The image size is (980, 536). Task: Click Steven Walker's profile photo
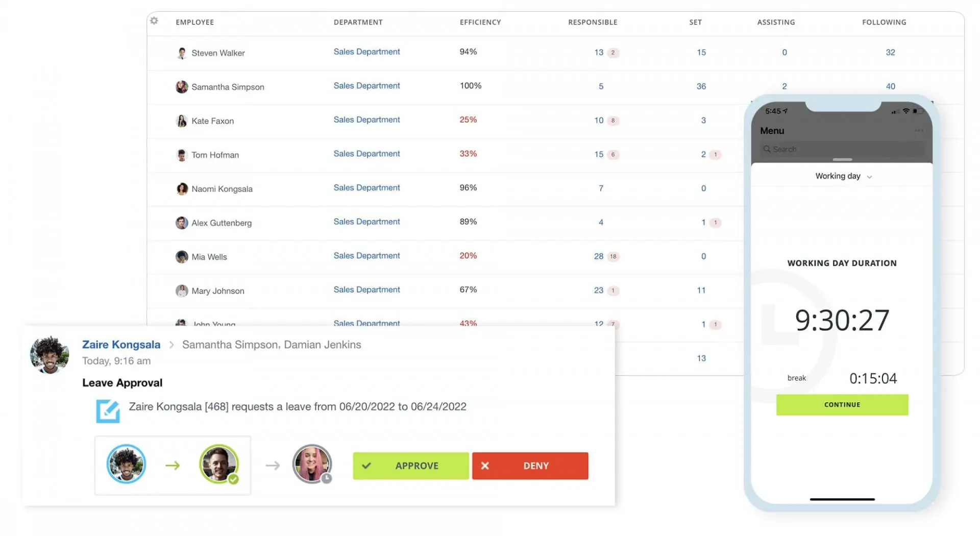pos(182,53)
